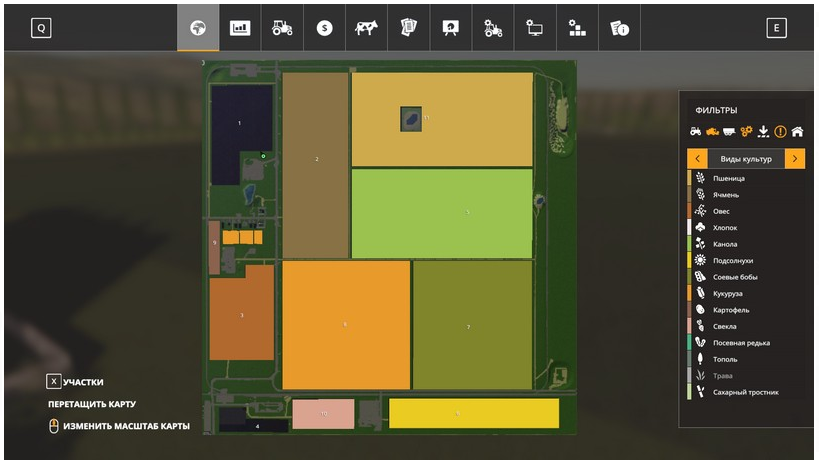Open the blocks general settings tab
This screenshot has height=464, width=819.
(x=577, y=28)
